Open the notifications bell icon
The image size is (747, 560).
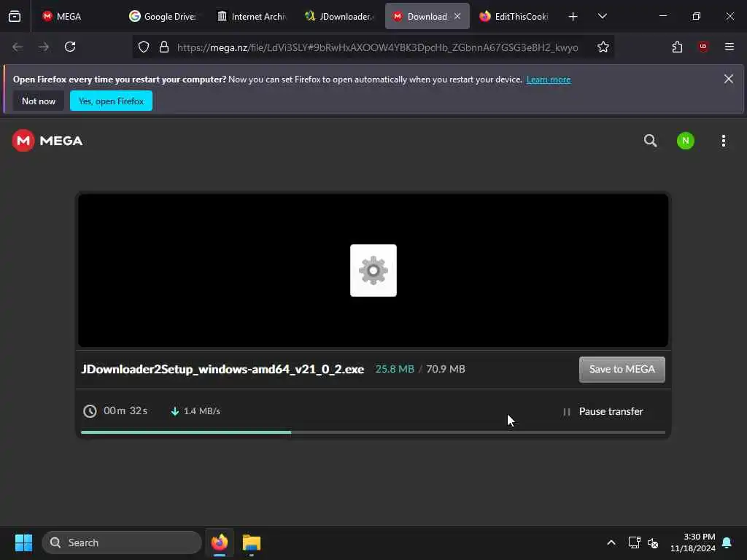(x=727, y=542)
